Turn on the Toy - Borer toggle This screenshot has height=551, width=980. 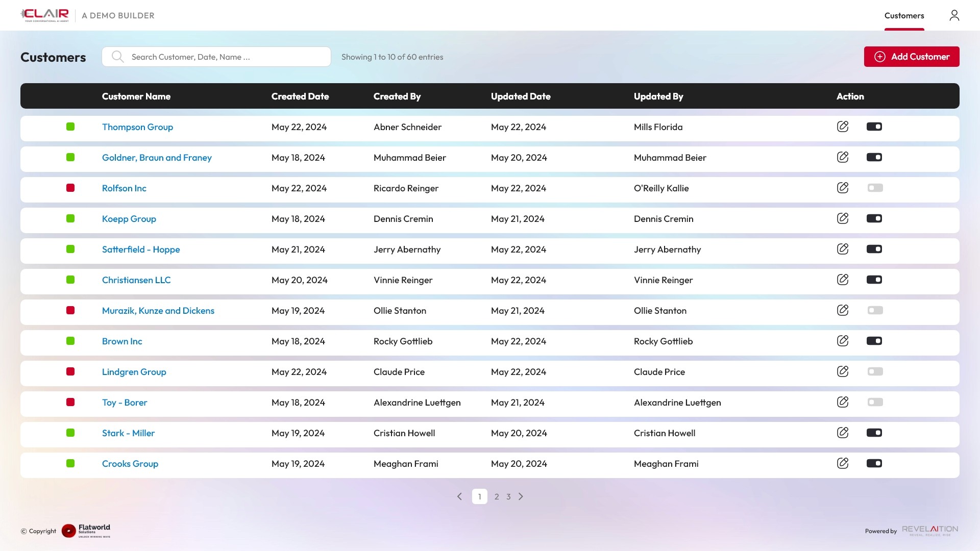point(875,402)
